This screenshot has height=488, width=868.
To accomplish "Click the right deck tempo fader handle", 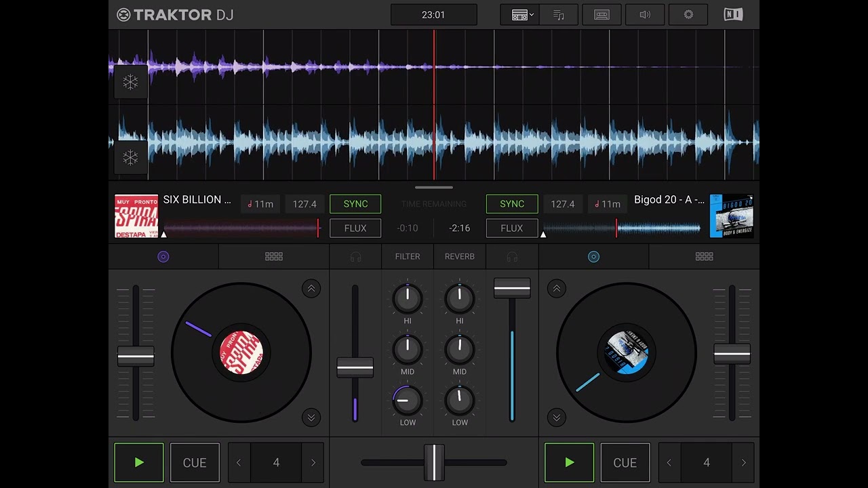I will tap(732, 354).
